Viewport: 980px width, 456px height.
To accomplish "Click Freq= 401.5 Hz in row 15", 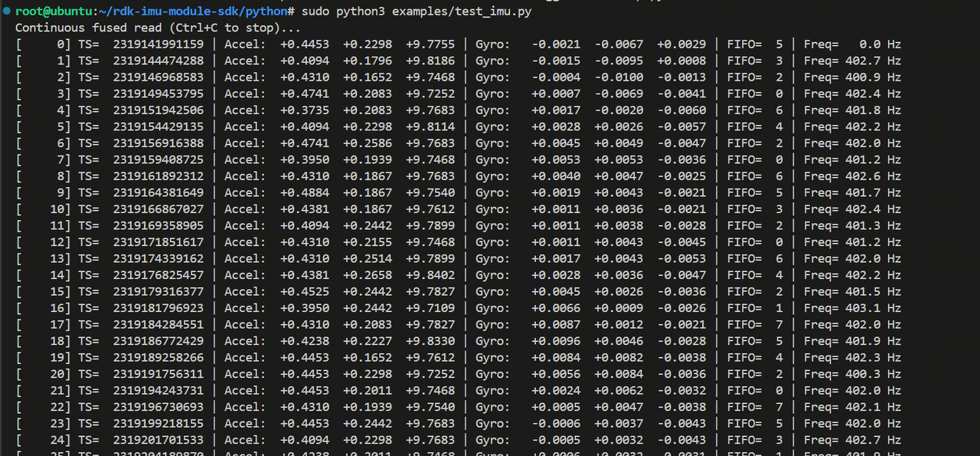I will coord(852,291).
